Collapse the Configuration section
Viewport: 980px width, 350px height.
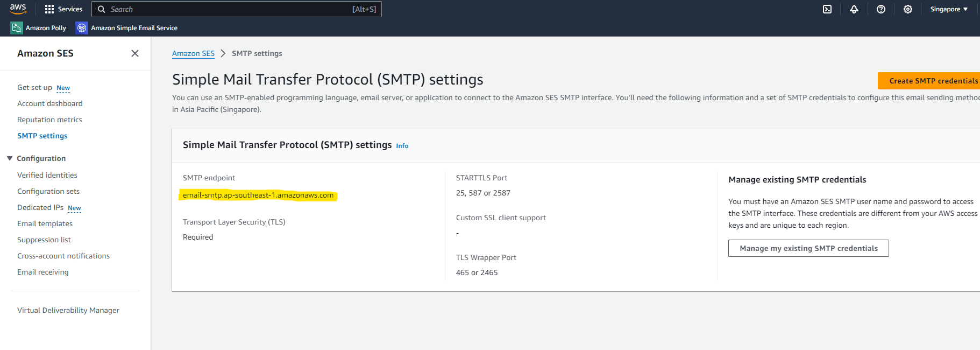click(10, 158)
